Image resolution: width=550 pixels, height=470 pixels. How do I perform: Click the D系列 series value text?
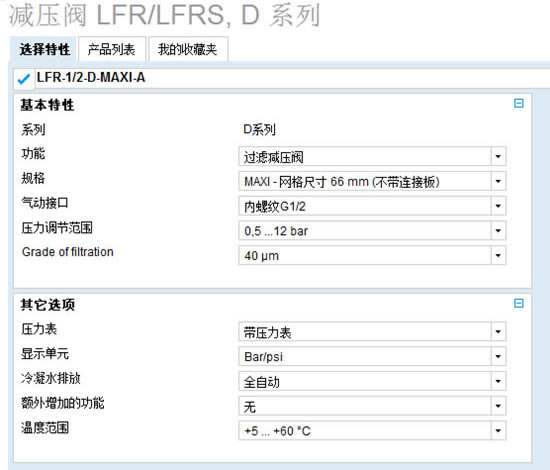259,130
